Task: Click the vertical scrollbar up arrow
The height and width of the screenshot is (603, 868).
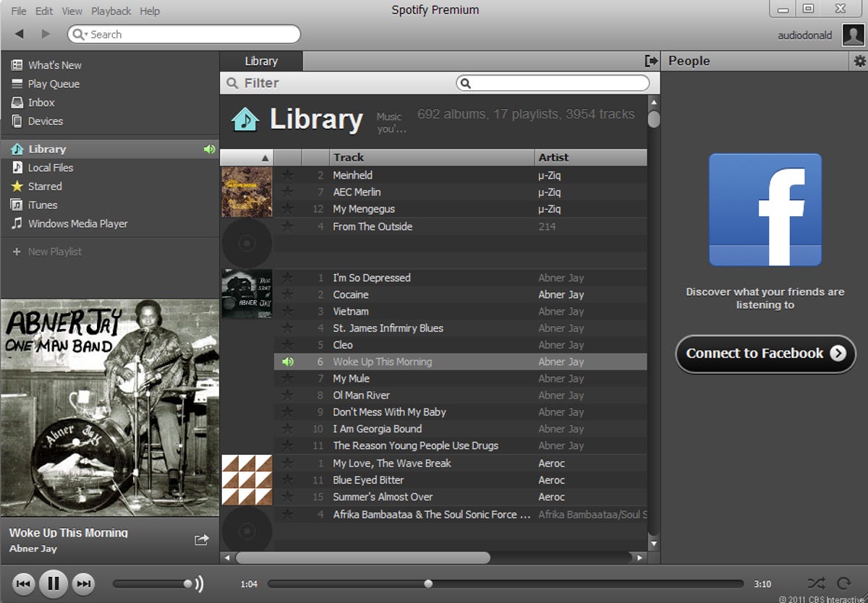Action: pos(654,103)
